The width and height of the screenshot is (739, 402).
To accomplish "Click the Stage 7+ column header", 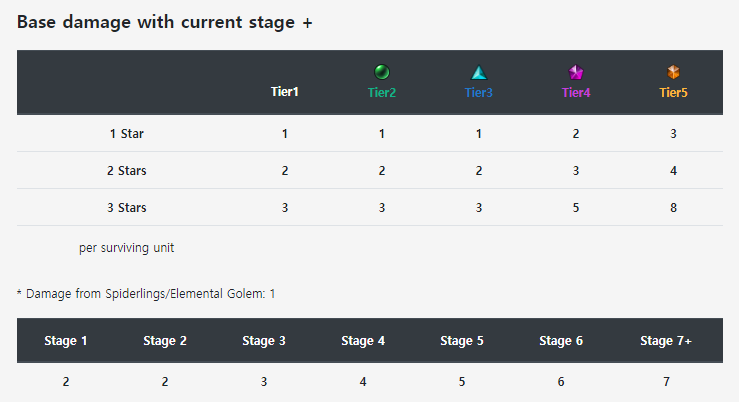I will 666,341.
